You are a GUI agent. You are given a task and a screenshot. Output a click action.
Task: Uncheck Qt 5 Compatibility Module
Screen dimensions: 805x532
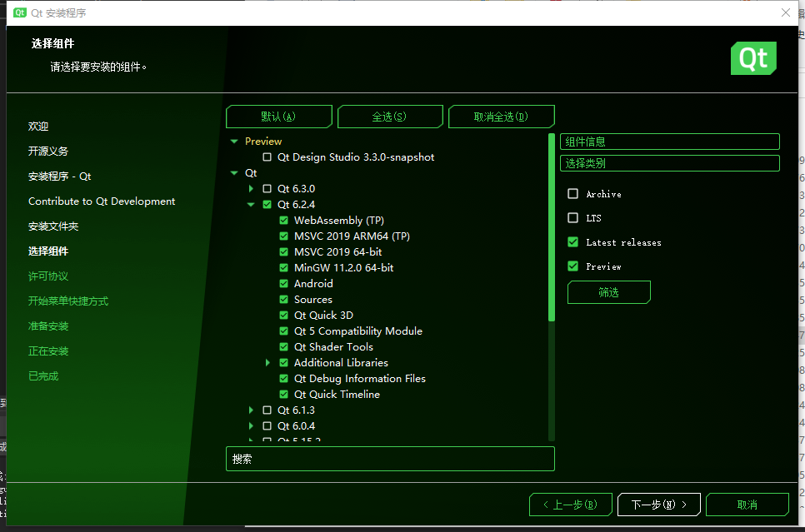(283, 331)
